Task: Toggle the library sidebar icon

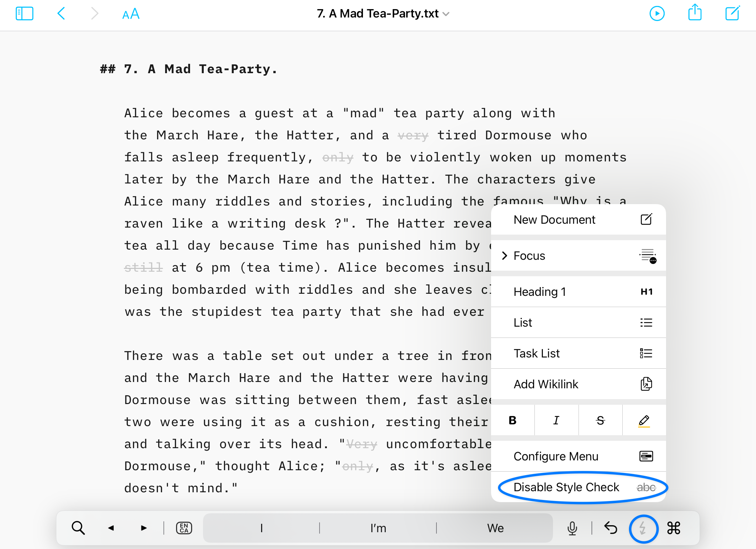Action: [x=24, y=14]
